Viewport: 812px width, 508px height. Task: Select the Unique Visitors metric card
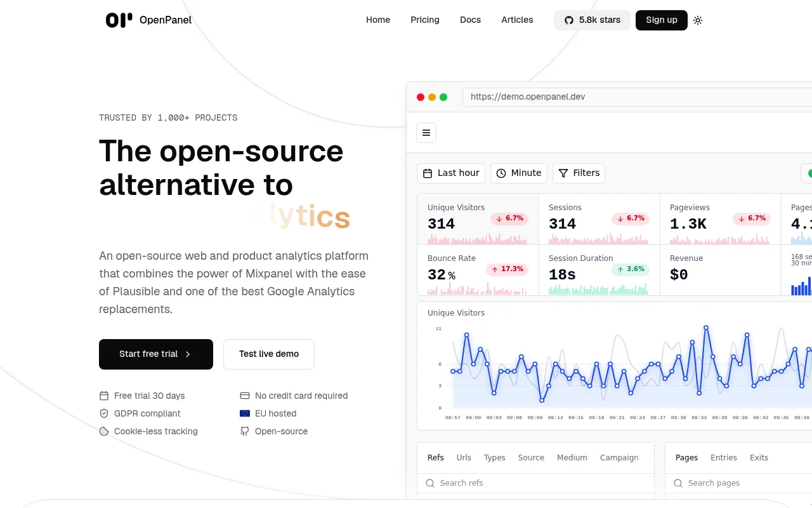click(478, 220)
